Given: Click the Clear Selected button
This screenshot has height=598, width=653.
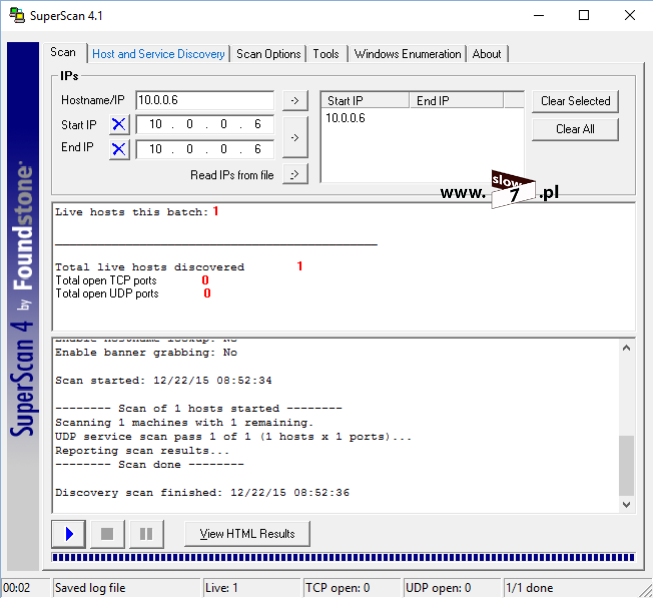Looking at the screenshot, I should (575, 101).
